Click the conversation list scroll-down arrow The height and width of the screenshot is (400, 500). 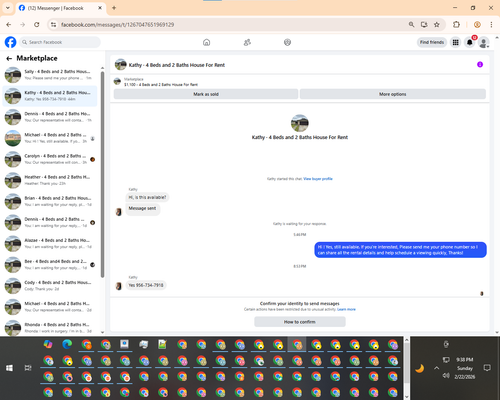point(102,332)
